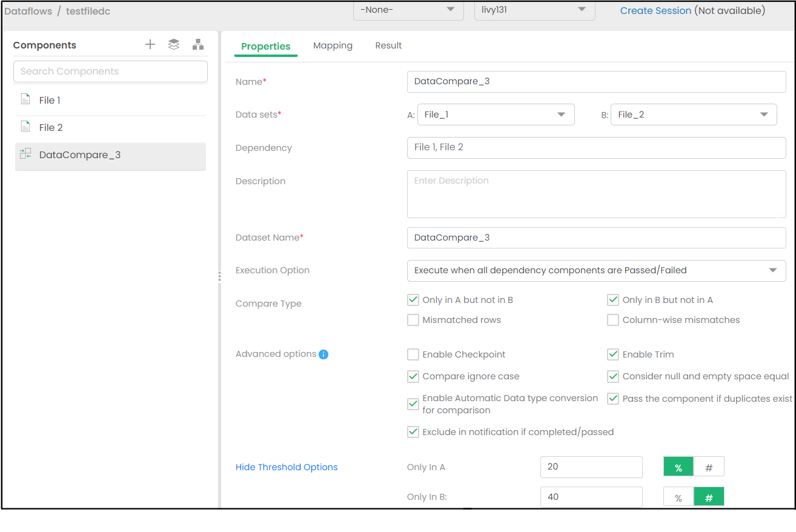Click the add component plus icon

click(150, 44)
